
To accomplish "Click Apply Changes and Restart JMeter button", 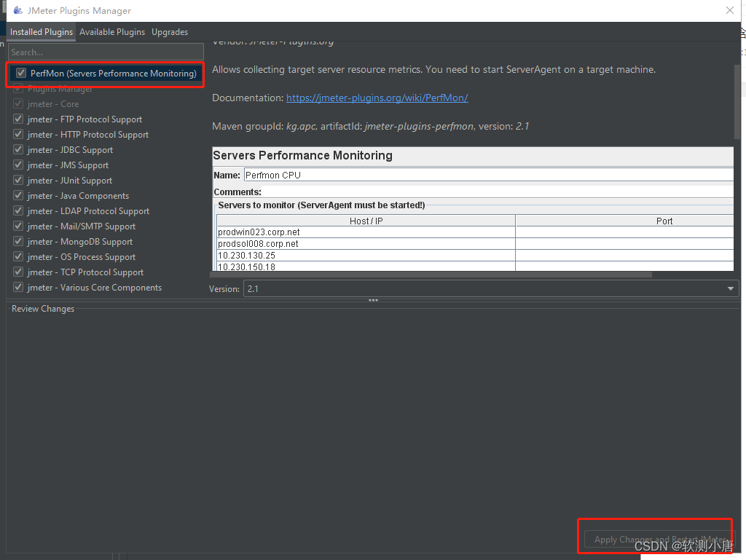I will 659,540.
